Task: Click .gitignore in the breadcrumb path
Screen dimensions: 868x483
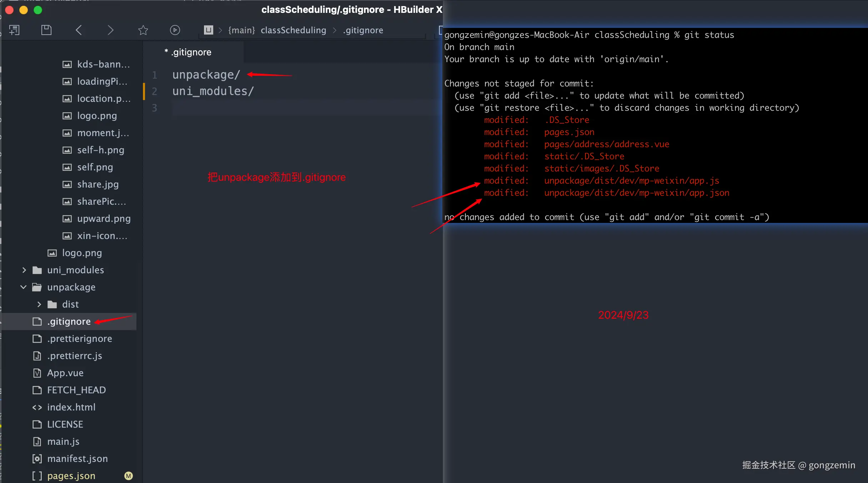Action: pyautogui.click(x=363, y=30)
